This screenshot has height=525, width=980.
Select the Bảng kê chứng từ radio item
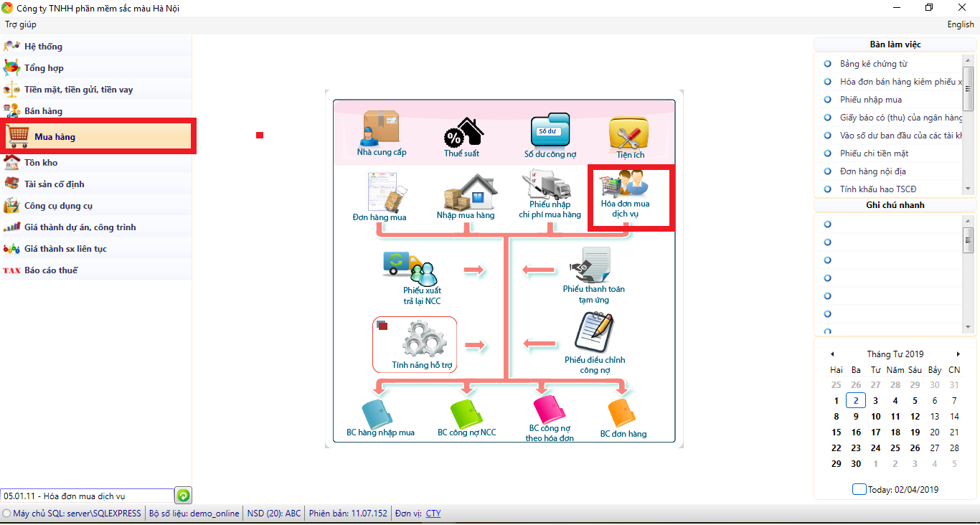827,64
